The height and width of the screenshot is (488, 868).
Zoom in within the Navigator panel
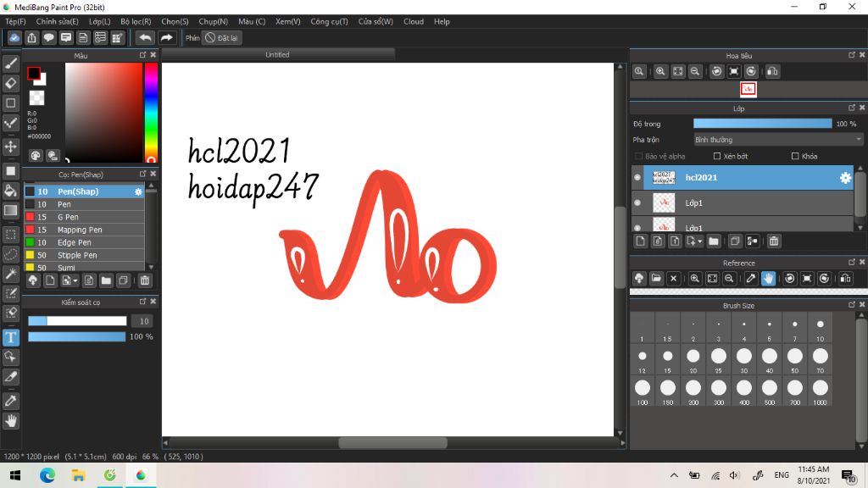pyautogui.click(x=660, y=71)
